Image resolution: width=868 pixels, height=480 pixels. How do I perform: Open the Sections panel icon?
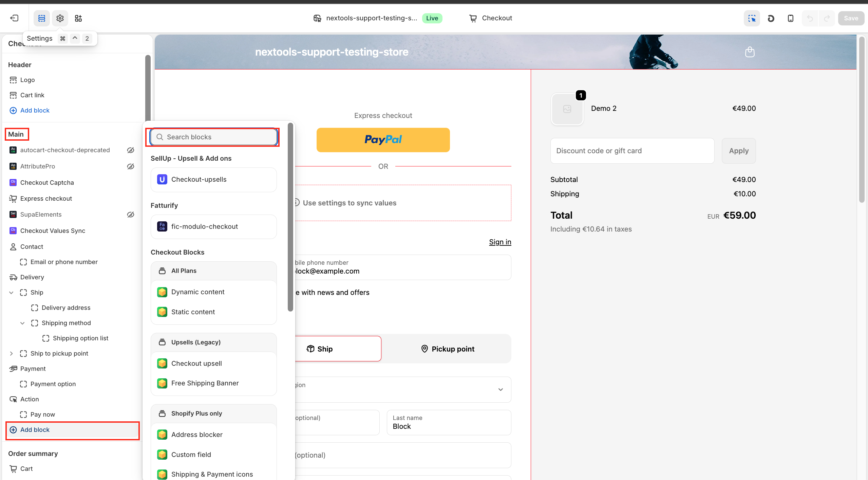click(42, 18)
